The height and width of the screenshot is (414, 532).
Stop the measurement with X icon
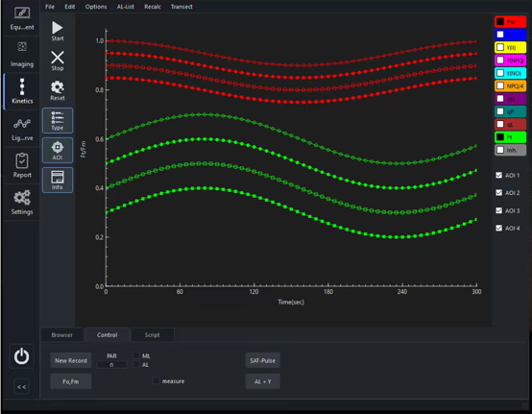click(x=58, y=61)
